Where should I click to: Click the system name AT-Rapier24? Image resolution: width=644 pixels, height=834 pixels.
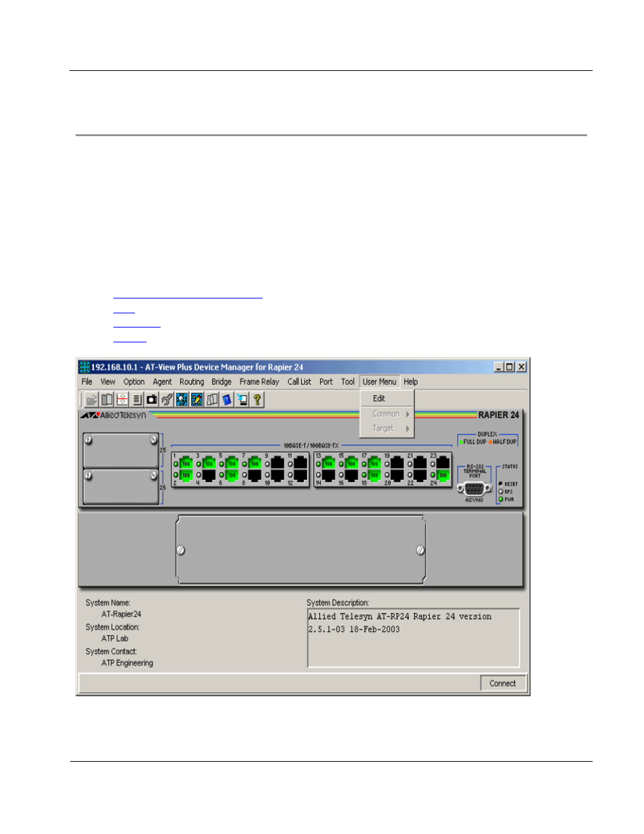[122, 615]
